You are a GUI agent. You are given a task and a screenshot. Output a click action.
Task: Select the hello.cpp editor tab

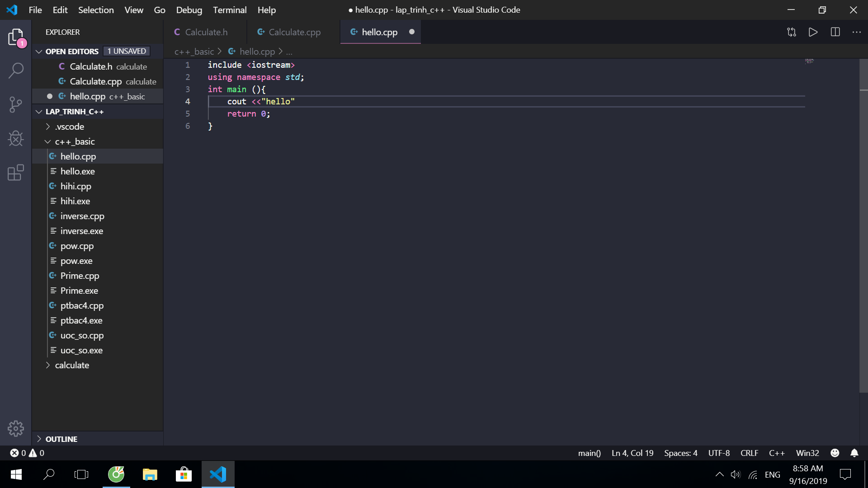[380, 32]
